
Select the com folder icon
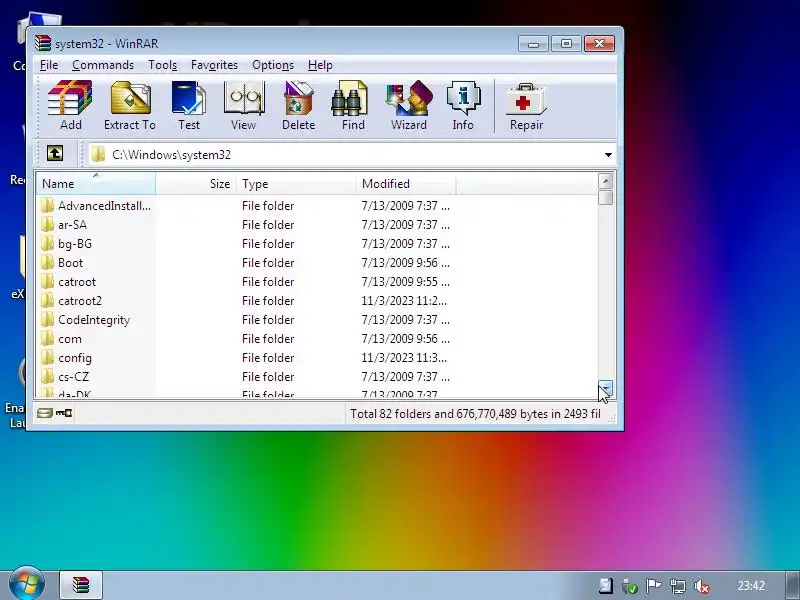[x=47, y=339]
